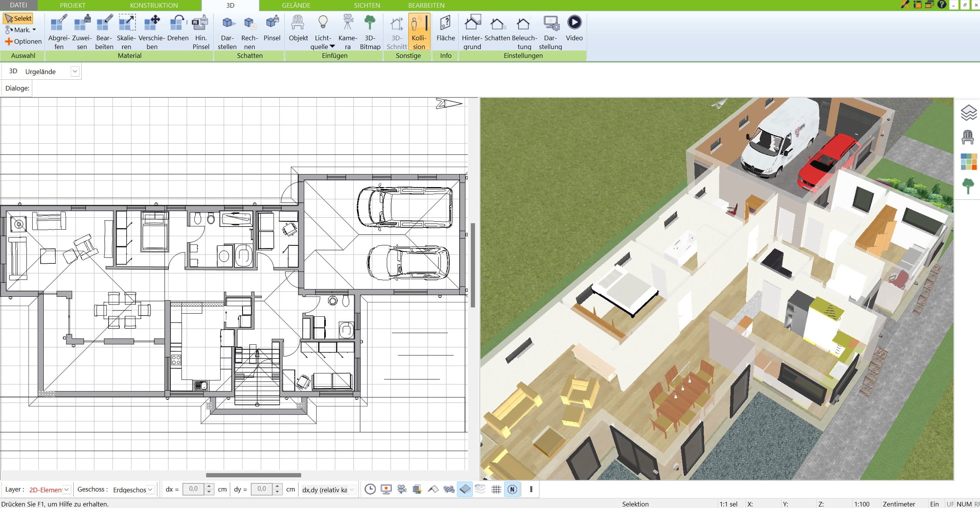Toggle the north arrow N button
The height and width of the screenshot is (508, 980).
tap(512, 489)
